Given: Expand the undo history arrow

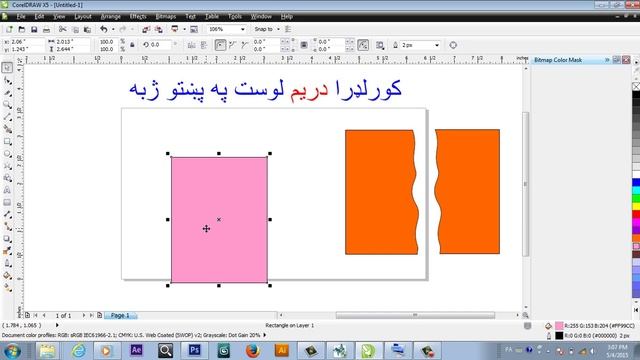Looking at the screenshot, I should (113, 29).
